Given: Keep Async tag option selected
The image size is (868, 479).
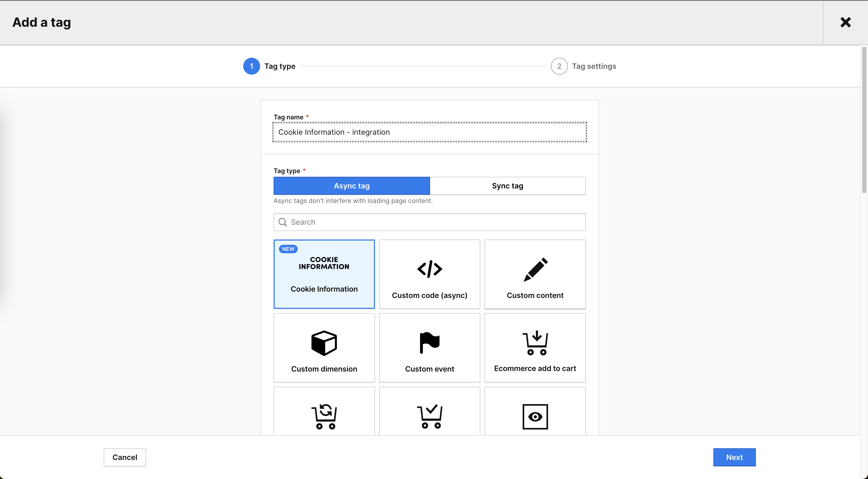Looking at the screenshot, I should (x=351, y=186).
